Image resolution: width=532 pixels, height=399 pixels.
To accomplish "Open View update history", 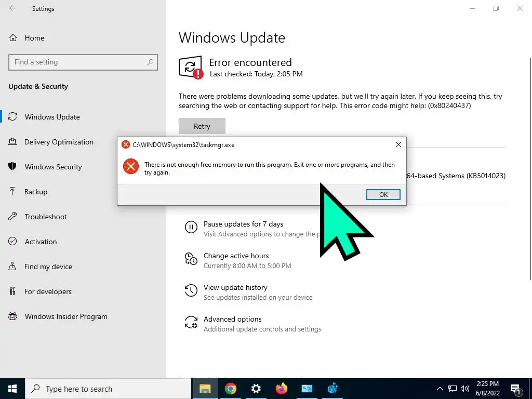I will point(235,287).
